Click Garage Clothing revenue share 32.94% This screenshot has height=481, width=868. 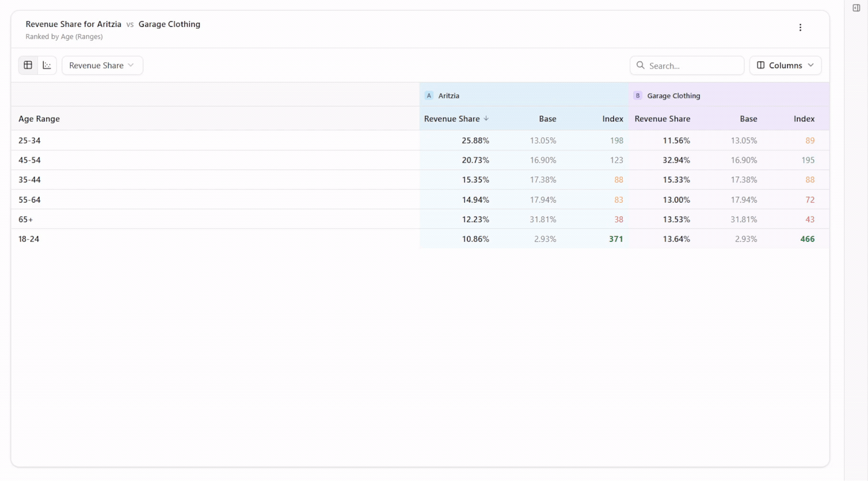coord(676,160)
